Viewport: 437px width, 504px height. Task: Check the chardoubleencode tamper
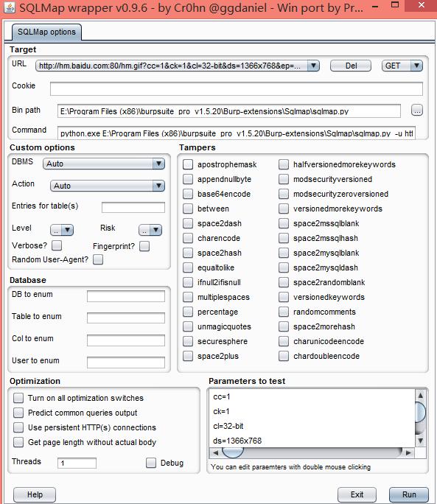284,356
